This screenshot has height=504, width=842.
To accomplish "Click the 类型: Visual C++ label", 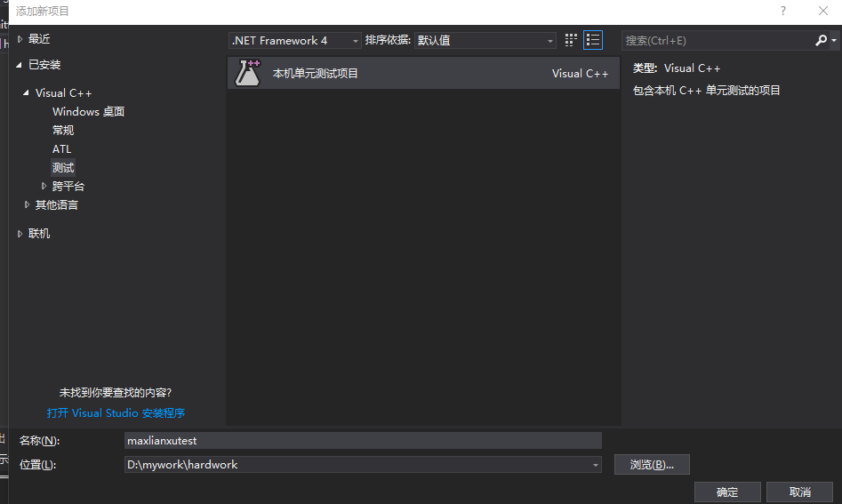I will 677,68.
